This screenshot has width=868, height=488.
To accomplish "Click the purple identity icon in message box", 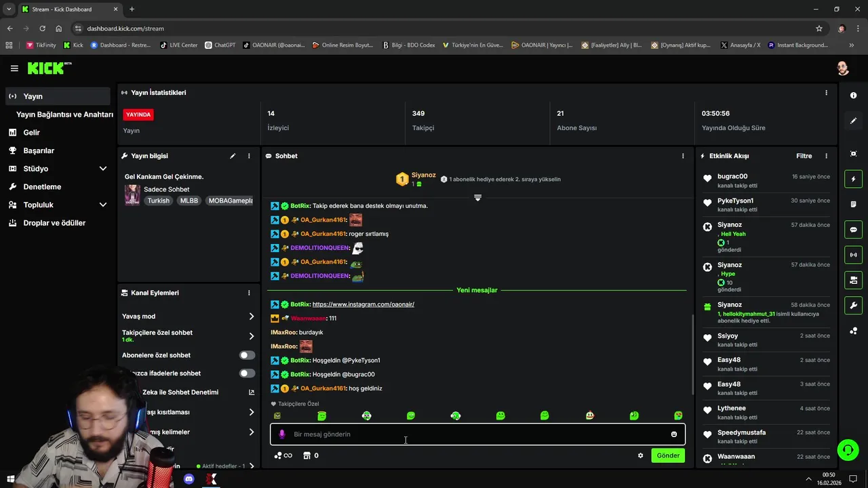I will point(282,434).
